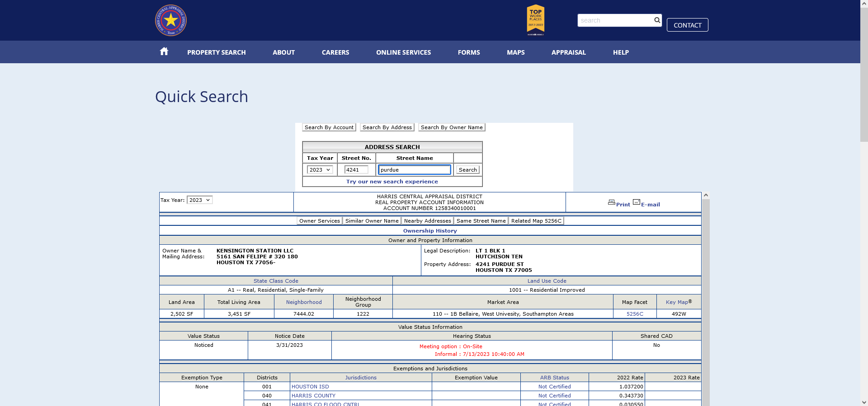The height and width of the screenshot is (406, 868).
Task: Click the E-mail link
Action: tap(651, 205)
